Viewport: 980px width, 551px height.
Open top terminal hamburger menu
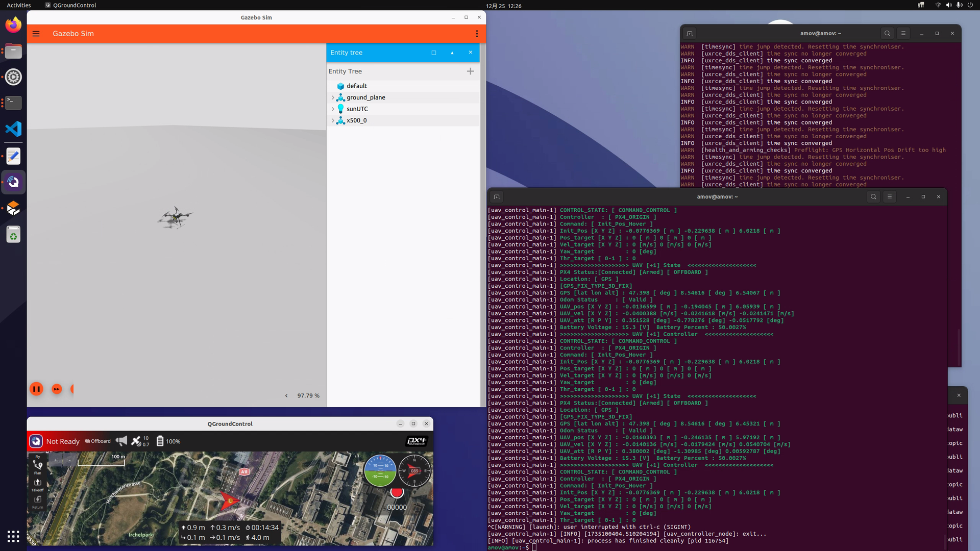coord(903,33)
